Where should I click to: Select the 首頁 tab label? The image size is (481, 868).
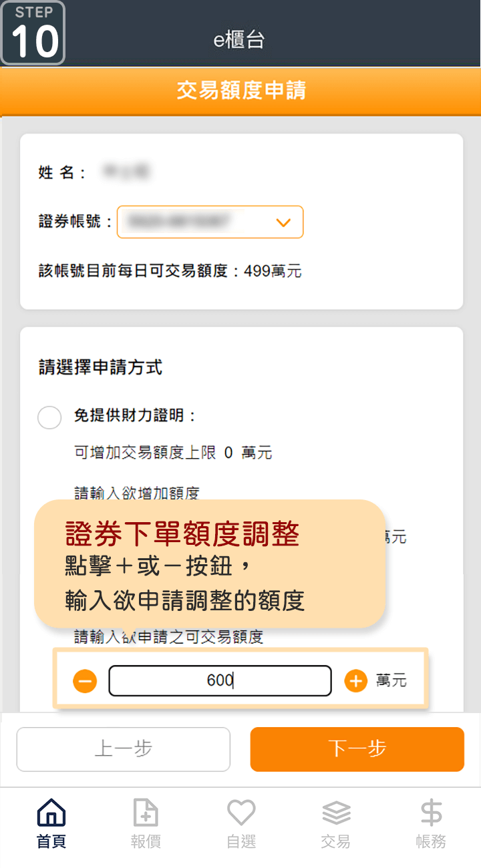[51, 841]
